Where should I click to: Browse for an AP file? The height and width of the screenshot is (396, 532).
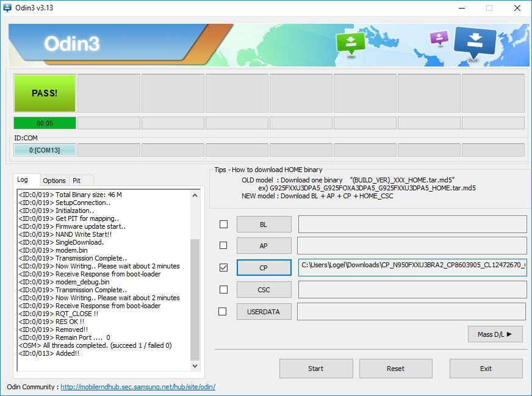[x=264, y=246]
